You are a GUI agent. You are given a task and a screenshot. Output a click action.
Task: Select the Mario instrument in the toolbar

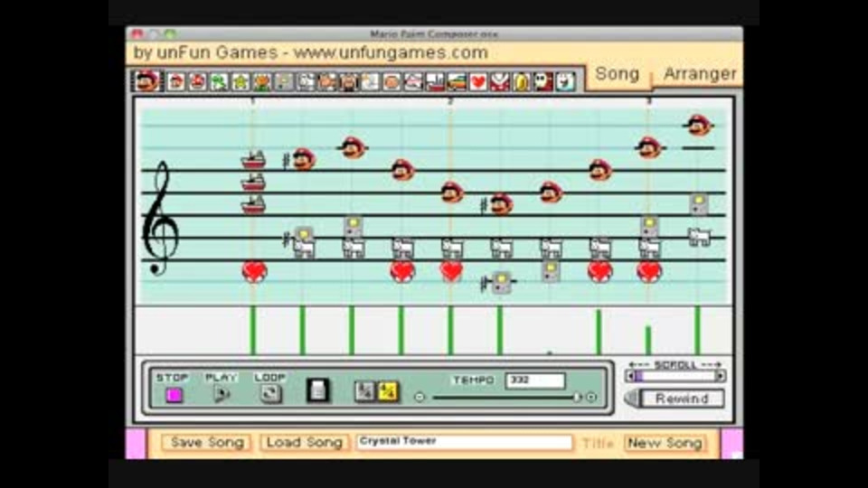(x=176, y=82)
